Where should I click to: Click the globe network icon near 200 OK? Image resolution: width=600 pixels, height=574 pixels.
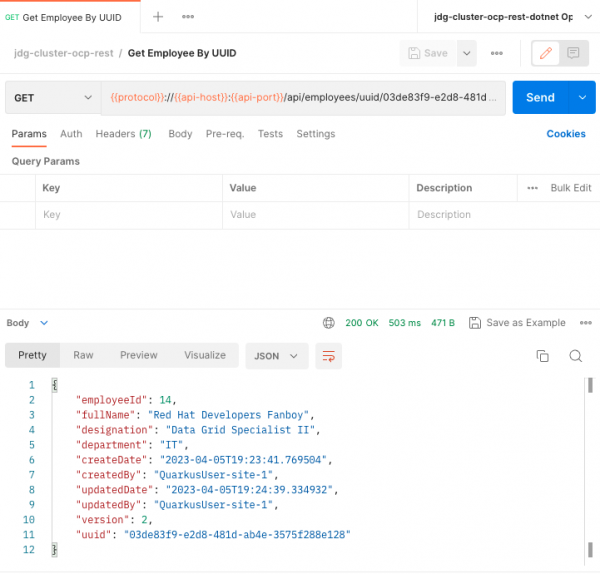click(329, 323)
